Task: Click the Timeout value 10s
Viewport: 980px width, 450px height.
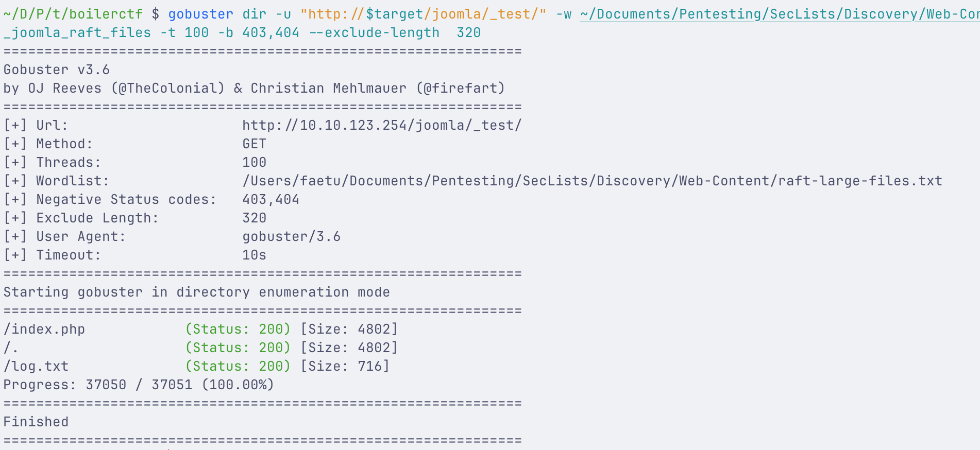Action: click(x=255, y=255)
